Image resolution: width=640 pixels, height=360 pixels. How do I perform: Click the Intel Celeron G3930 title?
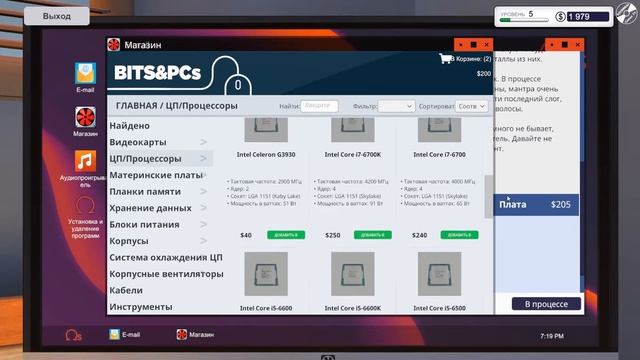pos(266,154)
